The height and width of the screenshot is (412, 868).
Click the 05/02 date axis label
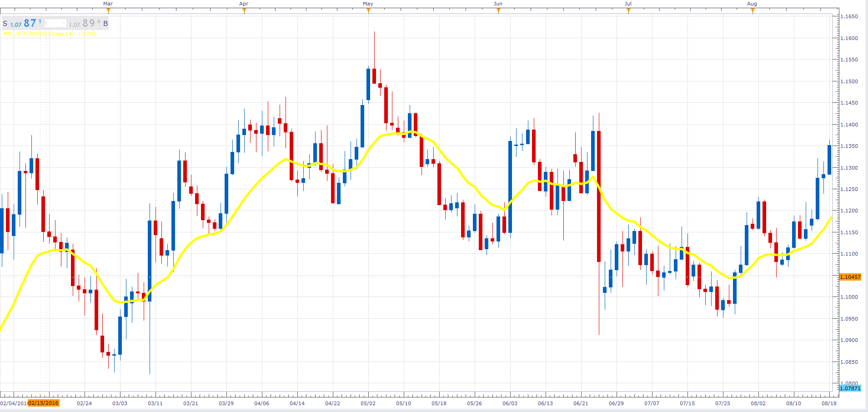click(368, 403)
